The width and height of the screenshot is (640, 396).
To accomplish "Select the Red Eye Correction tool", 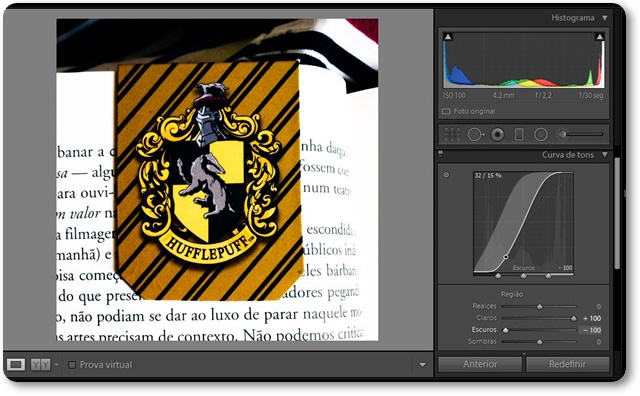I will click(x=497, y=134).
